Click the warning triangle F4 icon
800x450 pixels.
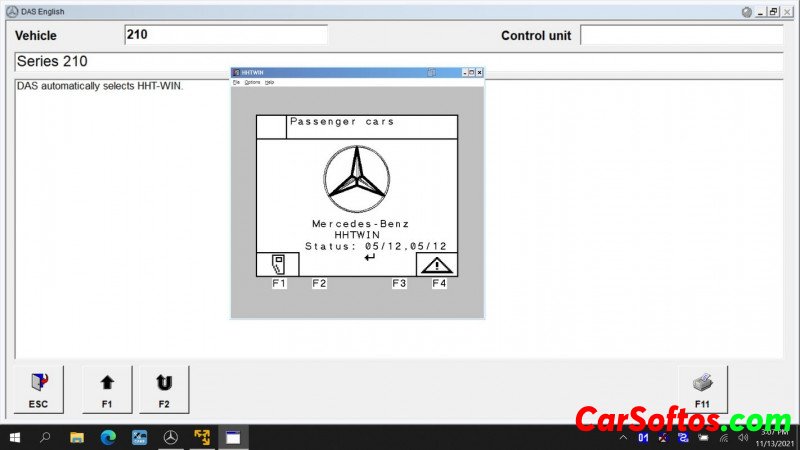pos(437,265)
